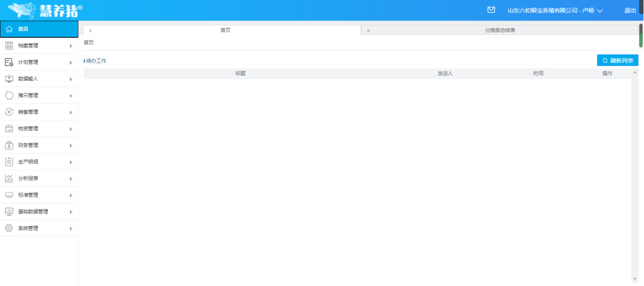Close the 分娩率总结表 tab

(368, 30)
